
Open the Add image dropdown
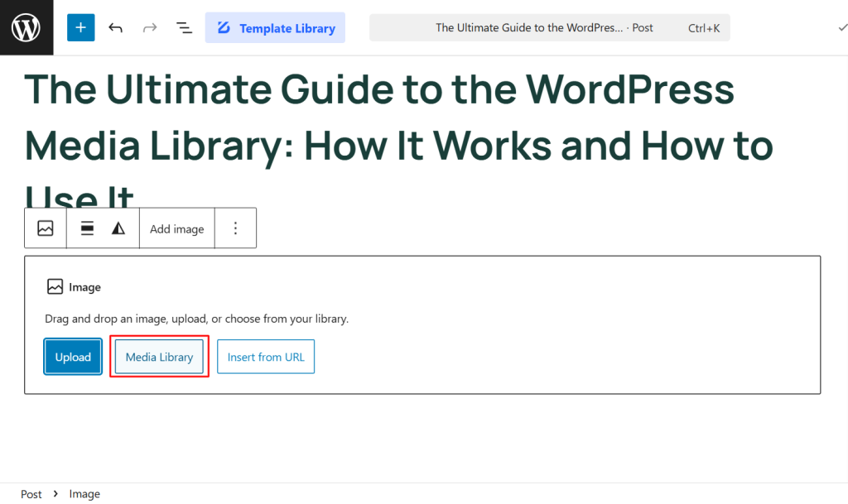(176, 228)
